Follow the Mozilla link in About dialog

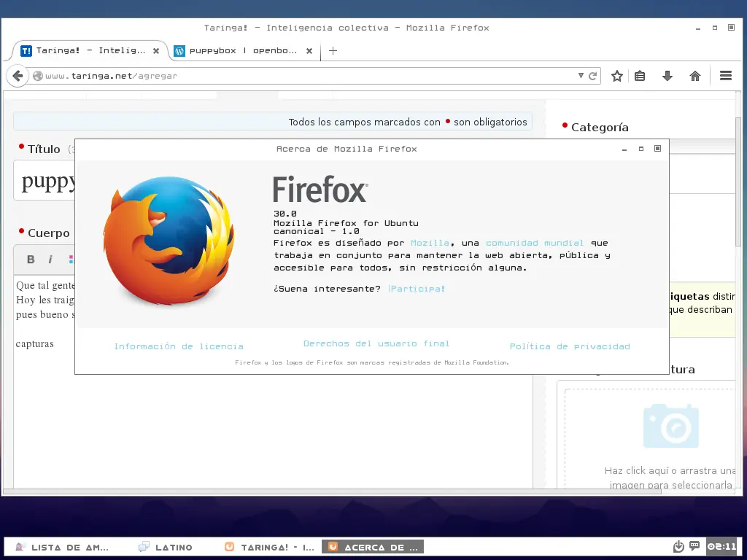pos(429,243)
